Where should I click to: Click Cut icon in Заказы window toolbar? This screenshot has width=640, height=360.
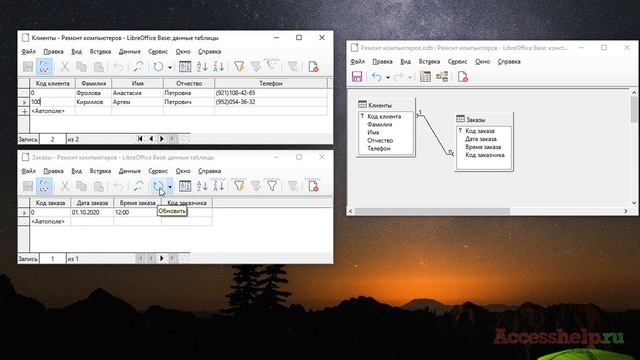(64, 187)
